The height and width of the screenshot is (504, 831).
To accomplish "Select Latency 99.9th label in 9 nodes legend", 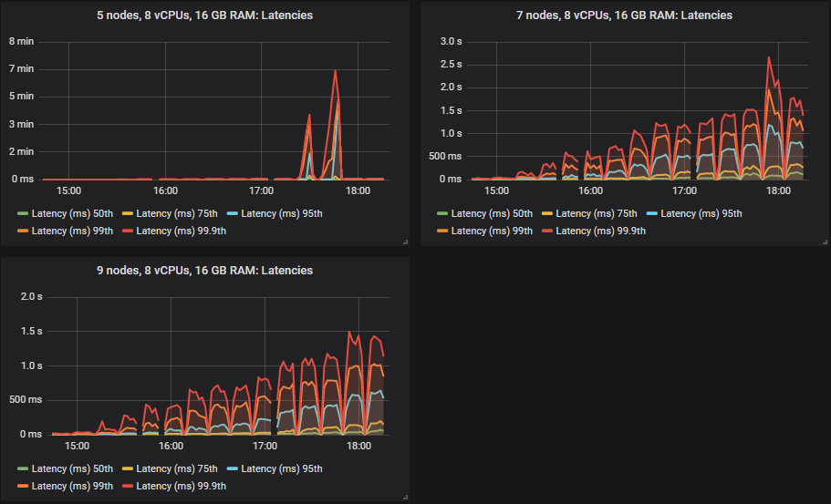I will 181,486.
